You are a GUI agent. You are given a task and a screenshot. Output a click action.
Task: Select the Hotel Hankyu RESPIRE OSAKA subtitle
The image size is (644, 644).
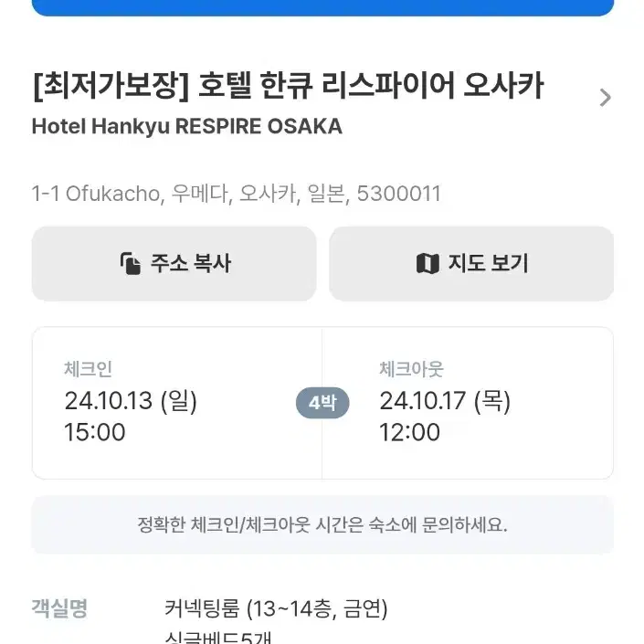coord(187,126)
